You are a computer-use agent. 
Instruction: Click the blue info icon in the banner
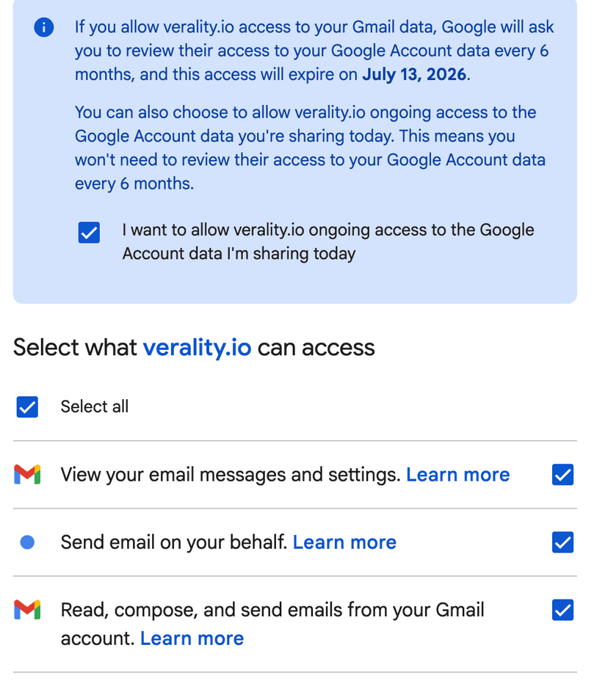[x=43, y=27]
